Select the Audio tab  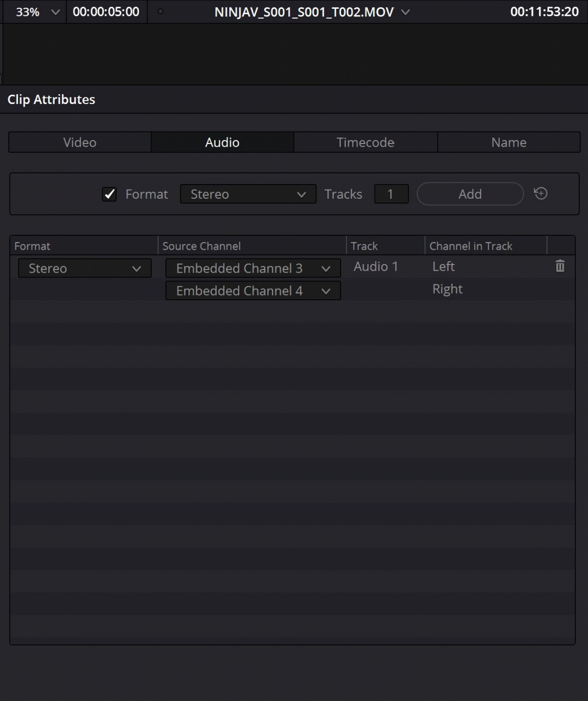point(222,142)
